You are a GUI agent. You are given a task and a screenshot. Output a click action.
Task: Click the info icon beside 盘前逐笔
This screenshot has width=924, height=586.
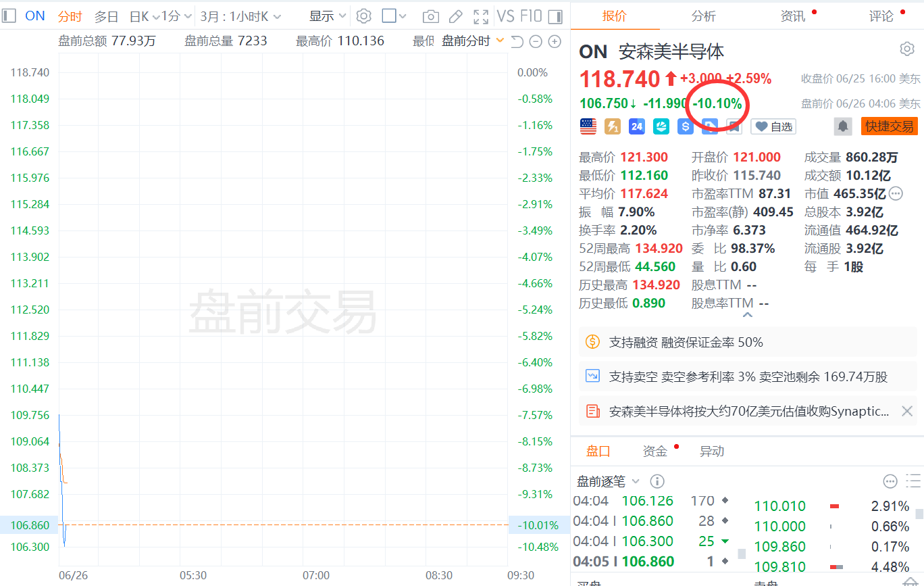[657, 481]
